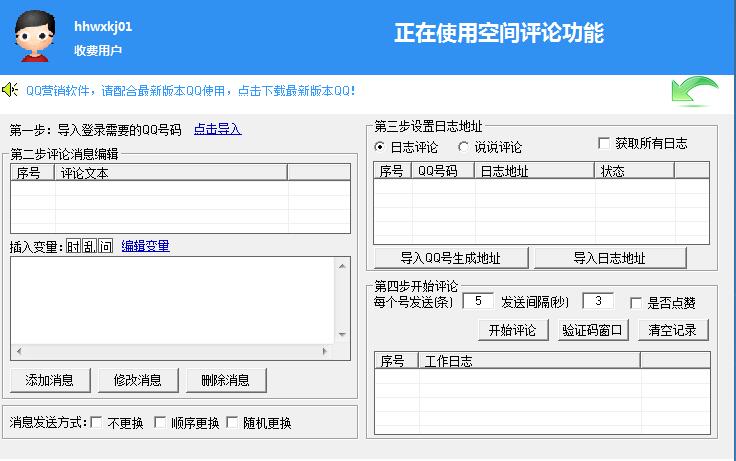
Task: Click the user avatar picture
Action: coord(35,36)
